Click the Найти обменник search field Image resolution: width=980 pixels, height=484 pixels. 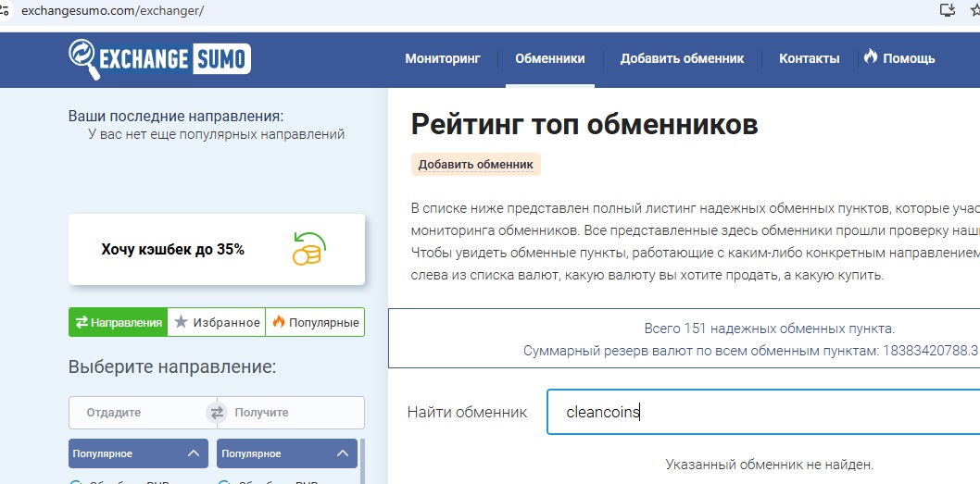point(760,413)
